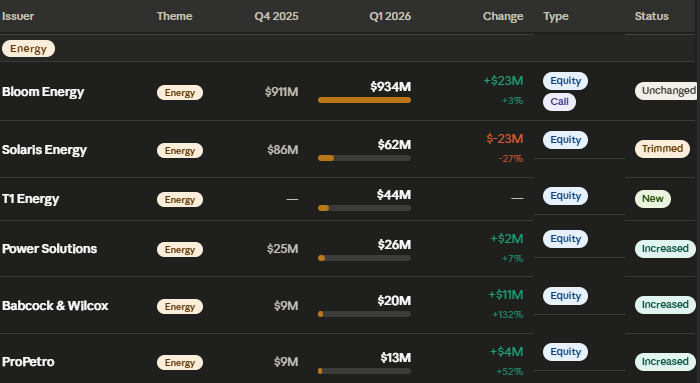
Task: Click the $-23M change value
Action: 505,139
